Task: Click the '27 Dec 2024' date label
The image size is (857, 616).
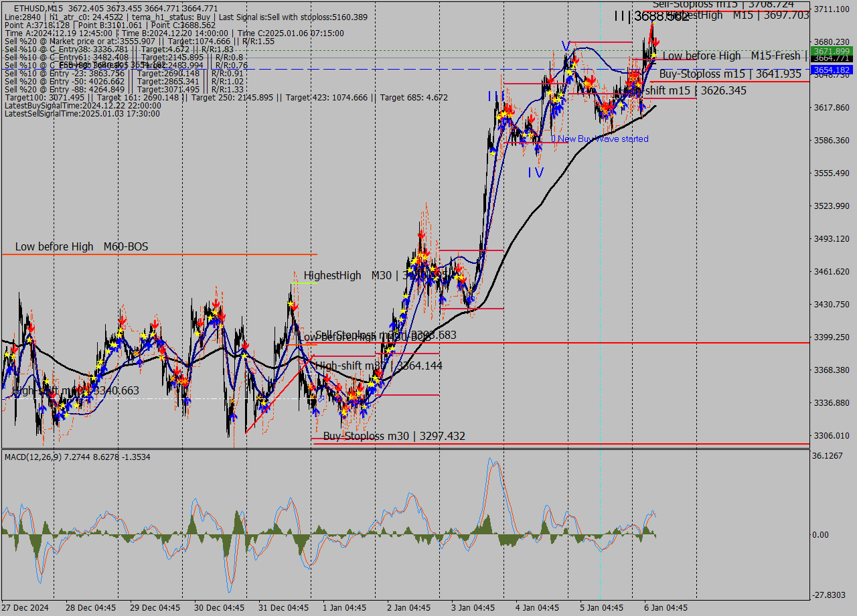Action: click(x=25, y=608)
